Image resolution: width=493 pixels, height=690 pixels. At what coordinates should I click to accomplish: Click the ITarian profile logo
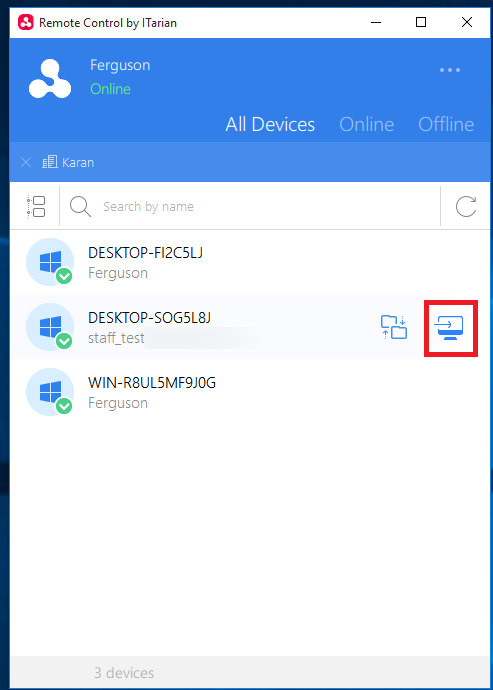pos(50,78)
